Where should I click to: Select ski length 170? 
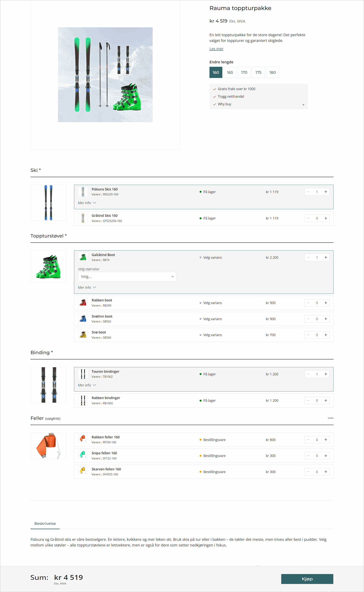(244, 72)
